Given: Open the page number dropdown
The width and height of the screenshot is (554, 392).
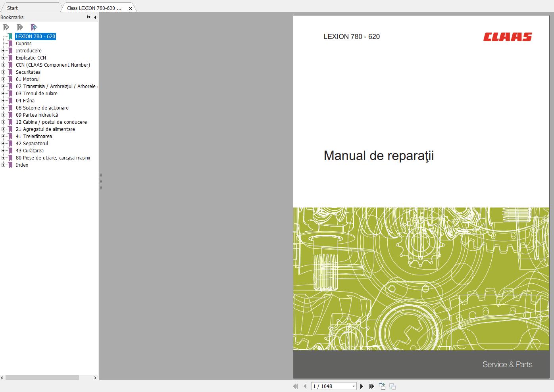Looking at the screenshot, I should click(x=353, y=386).
